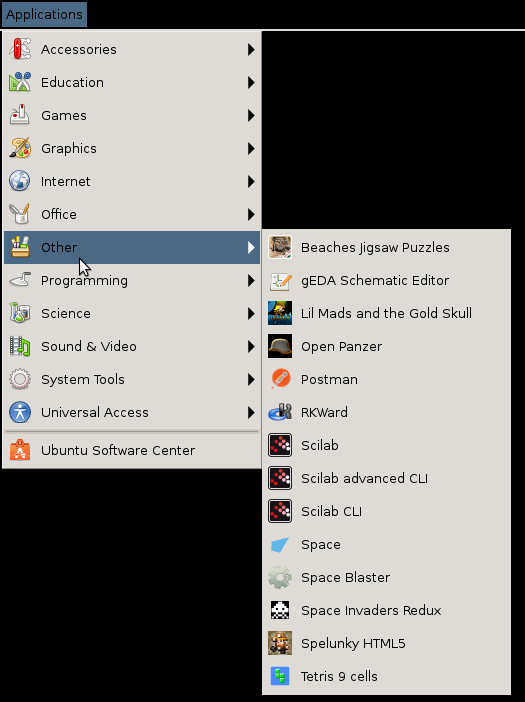Open the Applications menu in top bar
Image resolution: width=525 pixels, height=702 pixels.
pos(44,14)
